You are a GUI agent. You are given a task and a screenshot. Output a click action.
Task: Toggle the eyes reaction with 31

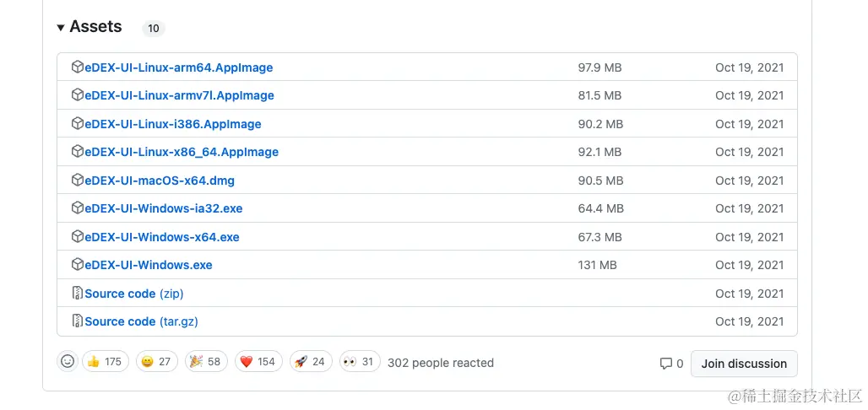[360, 362]
